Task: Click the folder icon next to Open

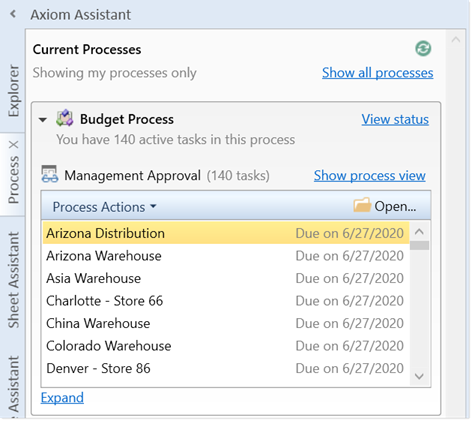Action: tap(362, 205)
